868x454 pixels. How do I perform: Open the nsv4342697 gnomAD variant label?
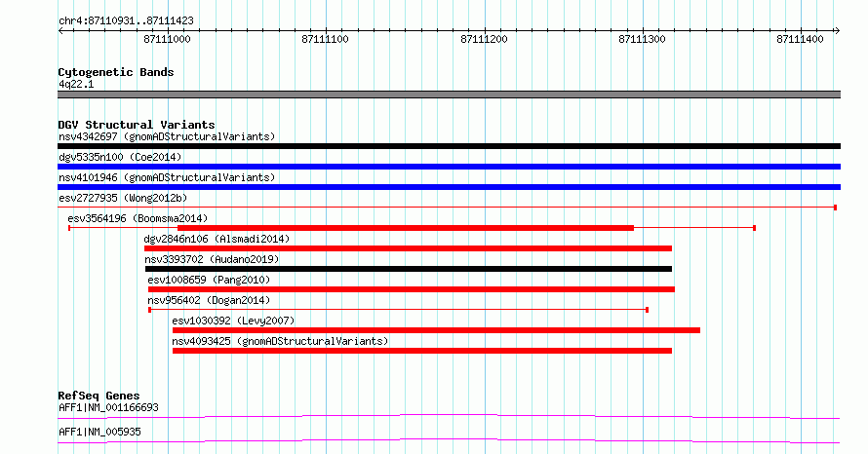click(x=167, y=136)
